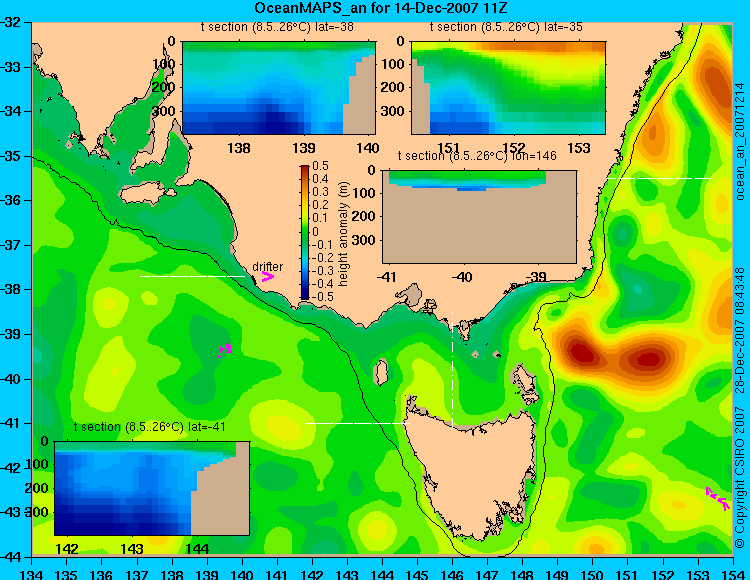Click the orange eddy near 153.5E, 33S
The height and width of the screenshot is (580, 750).
coord(713,82)
